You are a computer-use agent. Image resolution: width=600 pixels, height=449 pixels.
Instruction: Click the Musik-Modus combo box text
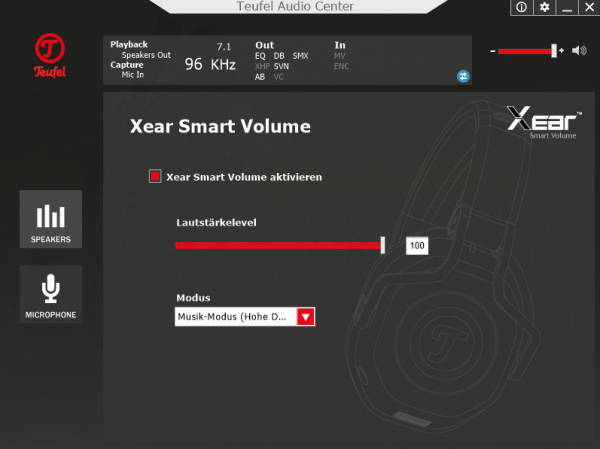pyautogui.click(x=236, y=317)
